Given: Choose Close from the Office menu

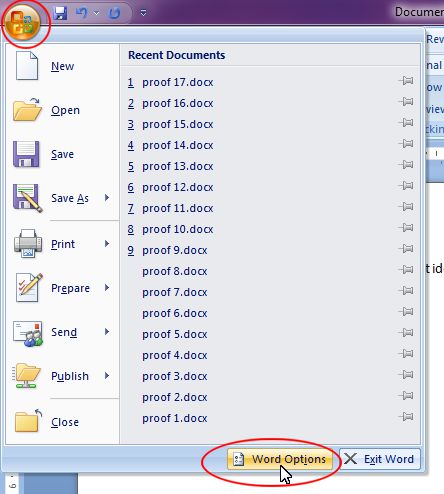Looking at the screenshot, I should (62, 422).
